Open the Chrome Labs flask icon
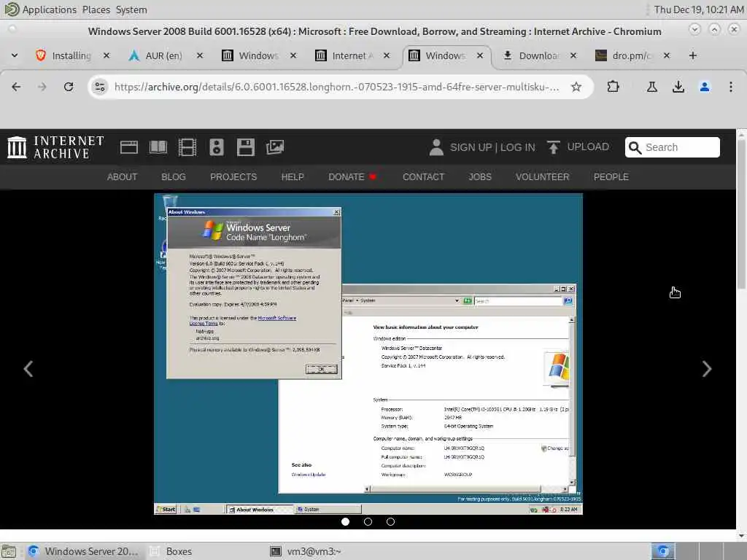The height and width of the screenshot is (560, 747). [651, 87]
